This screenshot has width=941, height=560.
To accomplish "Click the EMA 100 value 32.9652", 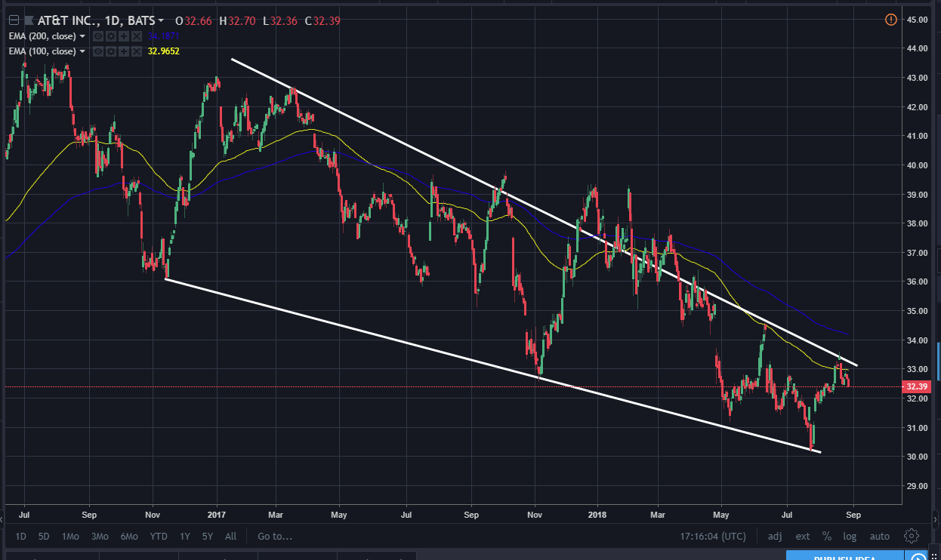I will [x=164, y=51].
